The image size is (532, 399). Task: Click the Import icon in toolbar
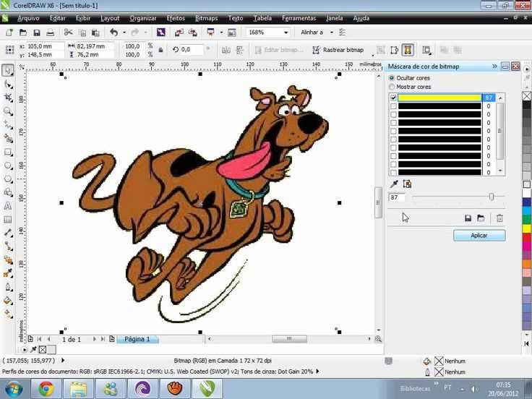(x=179, y=33)
